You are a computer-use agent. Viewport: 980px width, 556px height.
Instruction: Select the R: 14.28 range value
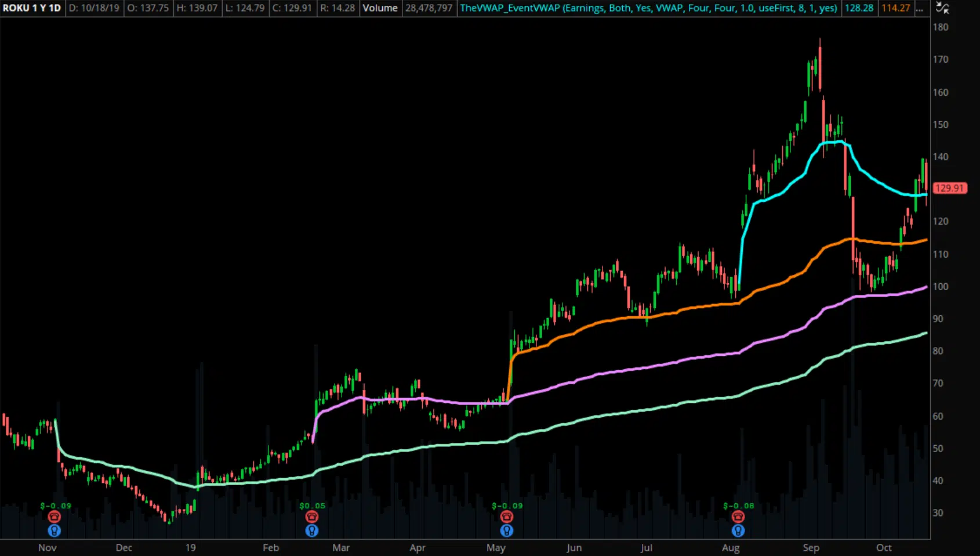pos(337,8)
